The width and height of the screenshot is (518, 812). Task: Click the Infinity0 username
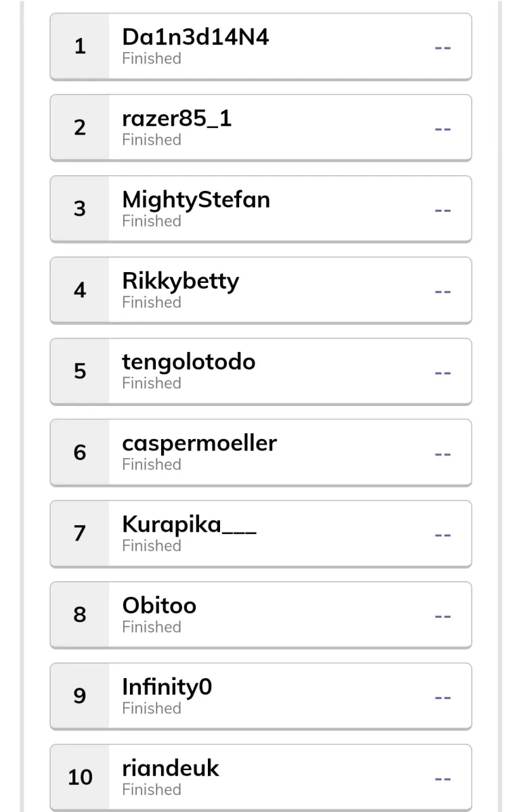coord(167,687)
